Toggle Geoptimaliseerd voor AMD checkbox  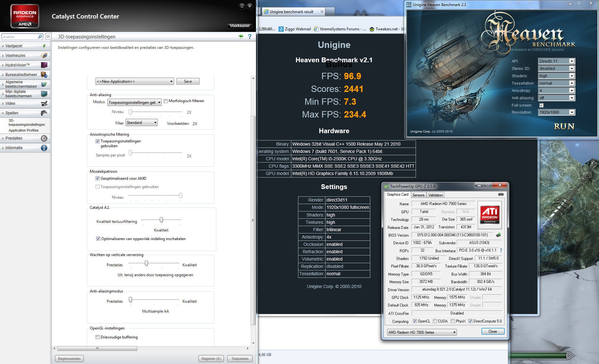pyautogui.click(x=98, y=178)
